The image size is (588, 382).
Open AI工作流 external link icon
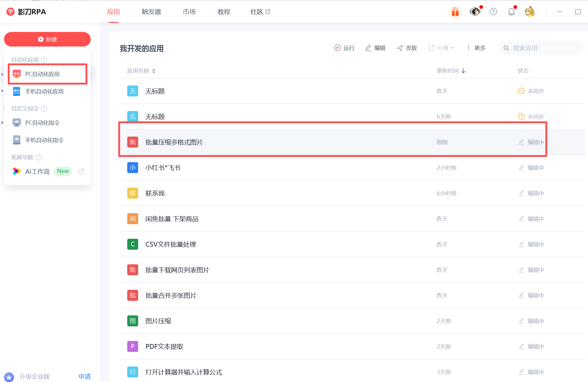(81, 171)
